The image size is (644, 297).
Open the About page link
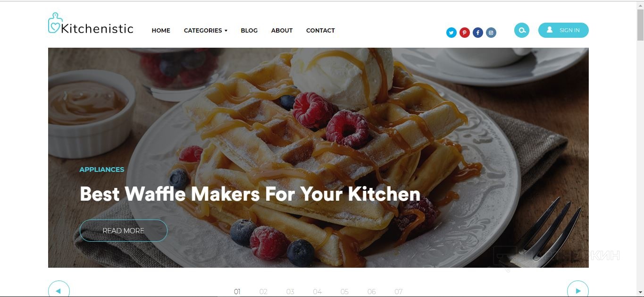pyautogui.click(x=282, y=30)
